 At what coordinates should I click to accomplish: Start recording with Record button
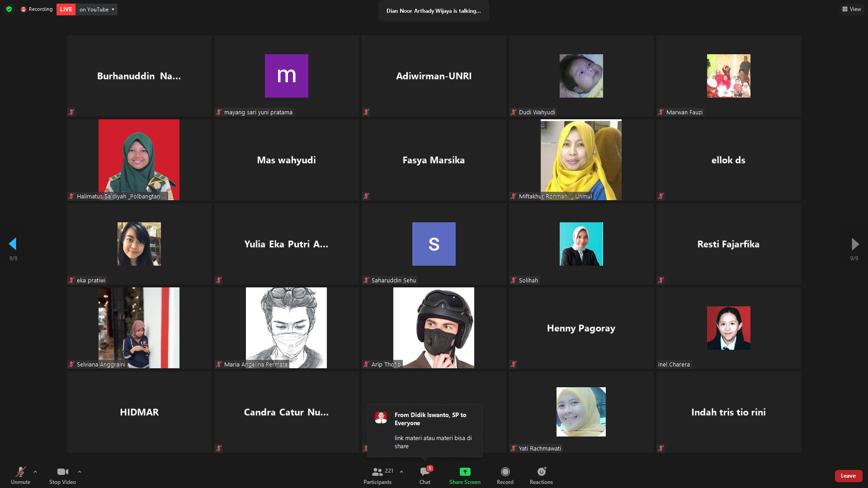pyautogui.click(x=505, y=475)
